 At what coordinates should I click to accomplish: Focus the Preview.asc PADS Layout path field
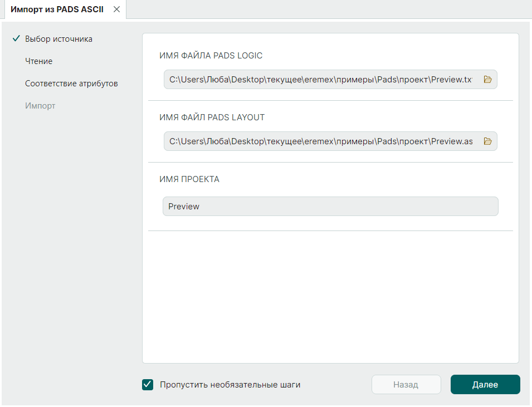[320, 141]
